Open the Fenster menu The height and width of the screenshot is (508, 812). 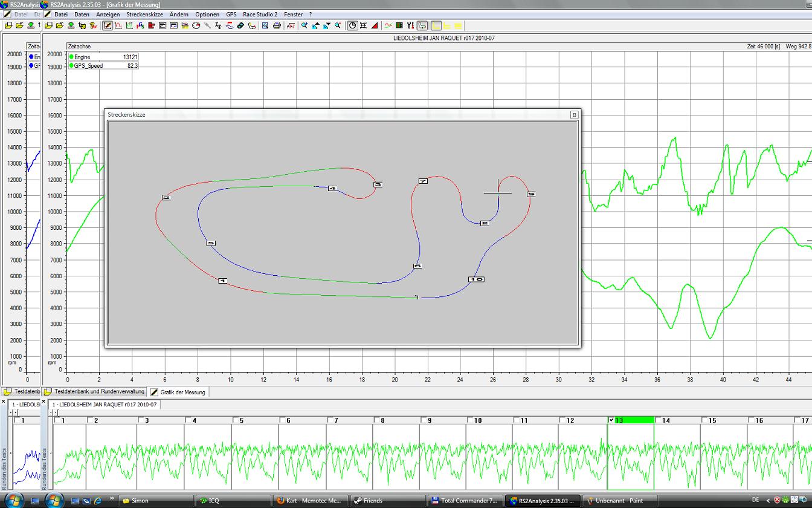pyautogui.click(x=293, y=14)
